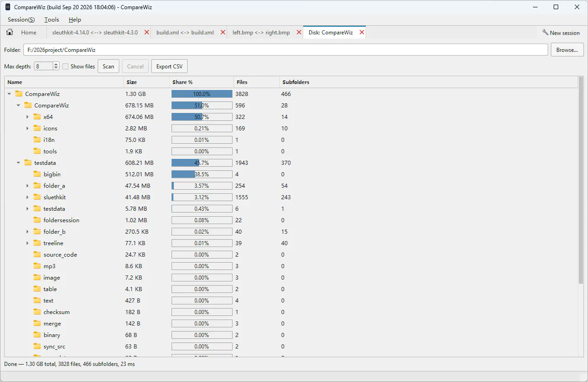Click the checksum folder icon
Image resolution: width=588 pixels, height=382 pixels.
37,312
